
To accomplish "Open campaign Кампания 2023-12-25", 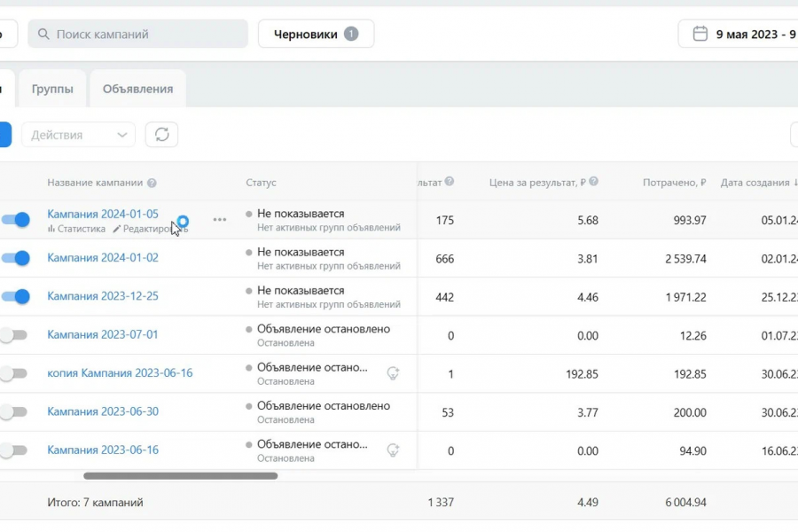I will point(103,296).
